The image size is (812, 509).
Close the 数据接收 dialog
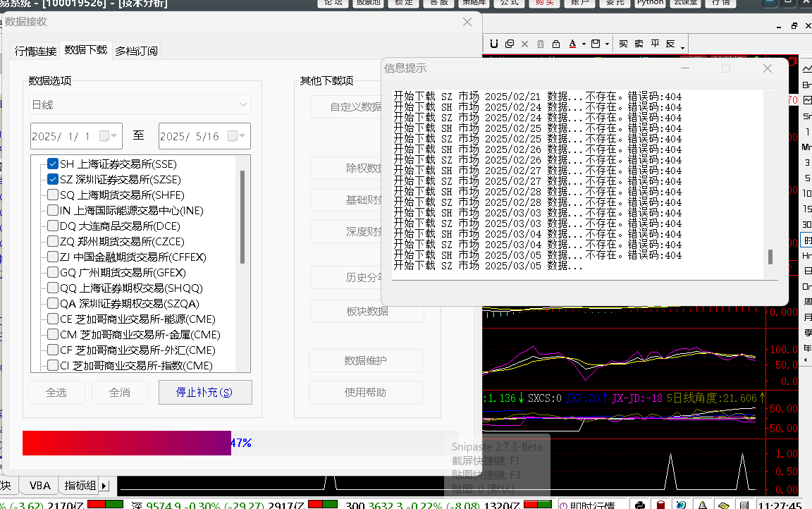point(467,22)
